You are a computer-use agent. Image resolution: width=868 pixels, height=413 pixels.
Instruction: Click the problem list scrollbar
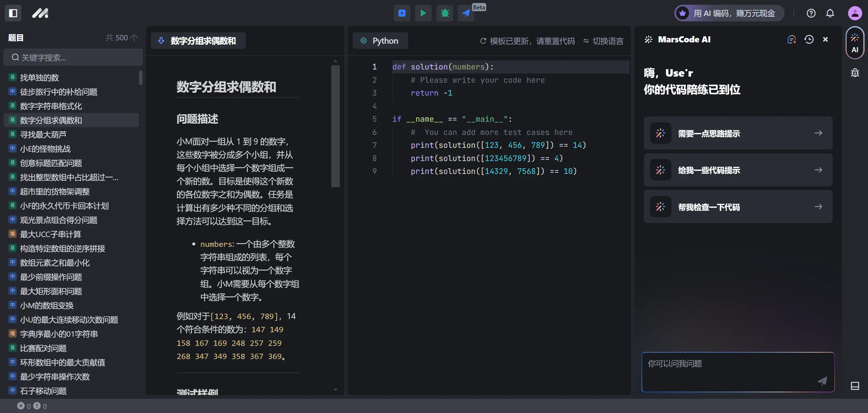(x=140, y=78)
